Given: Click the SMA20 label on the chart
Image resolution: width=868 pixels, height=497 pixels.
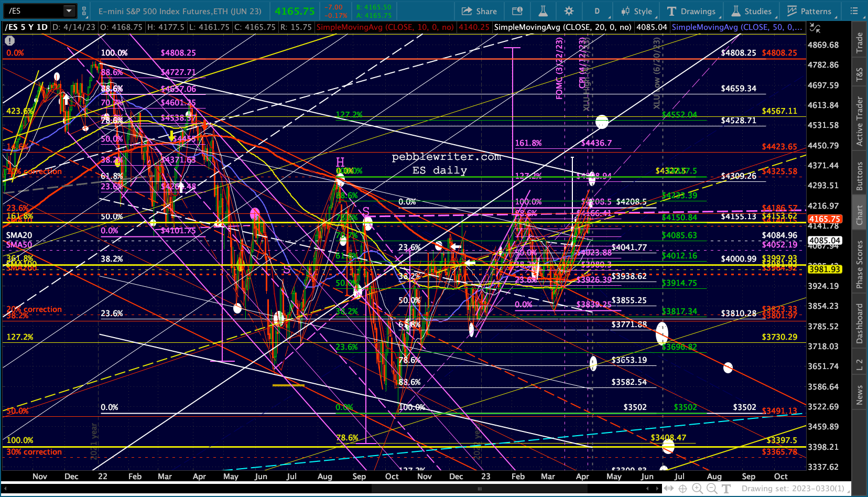Looking at the screenshot, I should point(19,235).
